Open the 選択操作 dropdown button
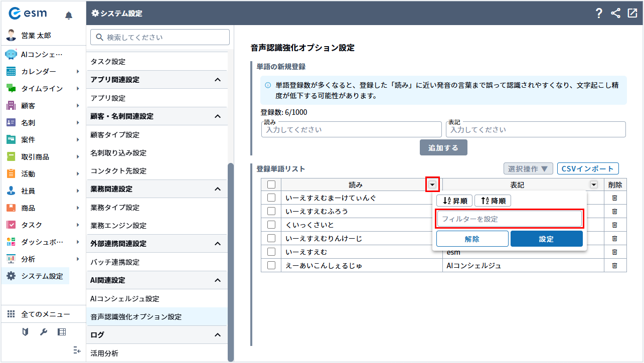Image resolution: width=644 pixels, height=363 pixels. tap(528, 168)
